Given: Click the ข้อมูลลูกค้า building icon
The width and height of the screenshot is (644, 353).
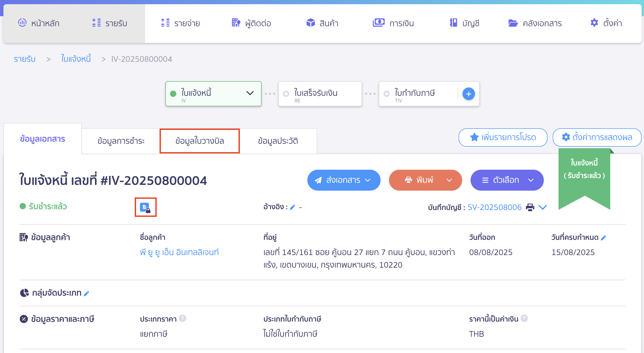Looking at the screenshot, I should [x=24, y=237].
